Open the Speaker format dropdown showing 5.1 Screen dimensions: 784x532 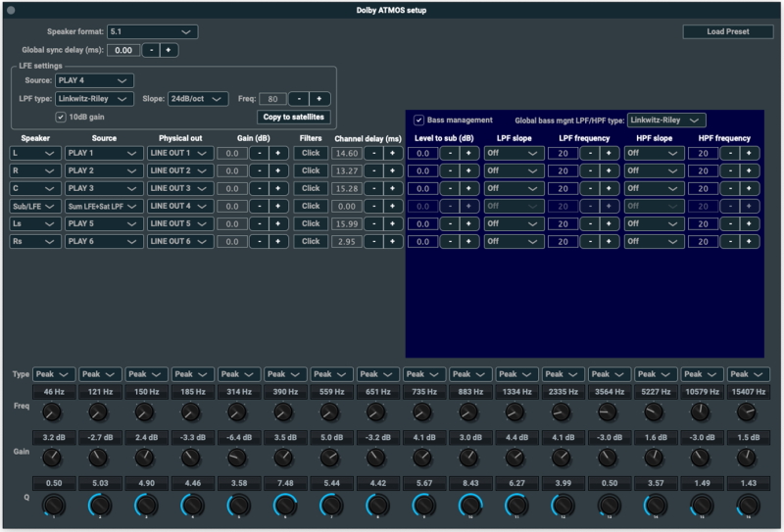(x=153, y=31)
